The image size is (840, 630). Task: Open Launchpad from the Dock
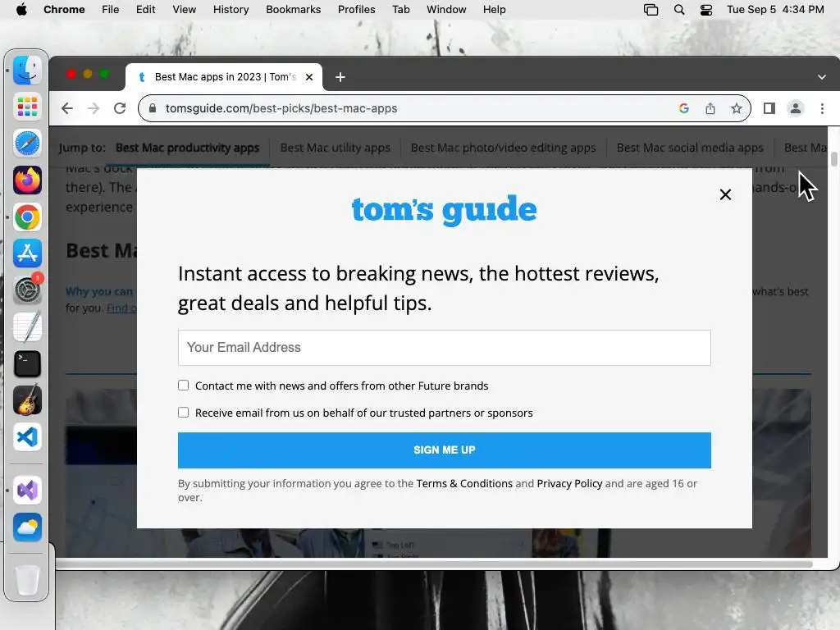click(27, 107)
